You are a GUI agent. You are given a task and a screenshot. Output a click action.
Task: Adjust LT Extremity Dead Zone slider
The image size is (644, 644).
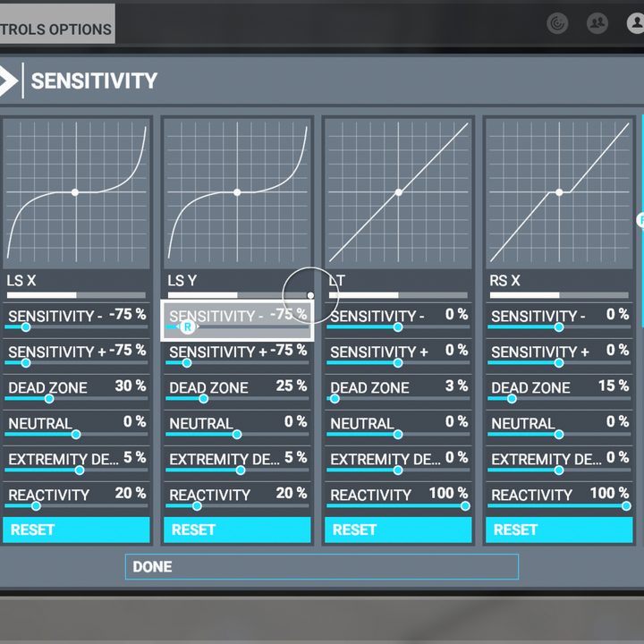[398, 470]
